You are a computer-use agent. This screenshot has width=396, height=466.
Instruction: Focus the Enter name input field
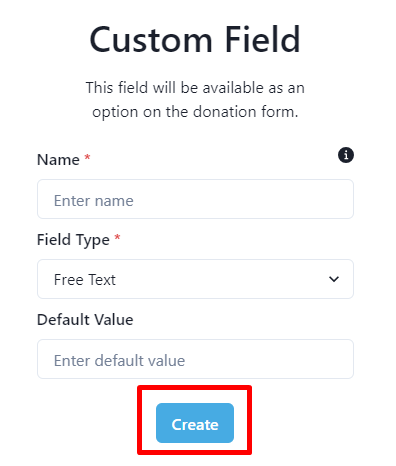pyautogui.click(x=195, y=199)
